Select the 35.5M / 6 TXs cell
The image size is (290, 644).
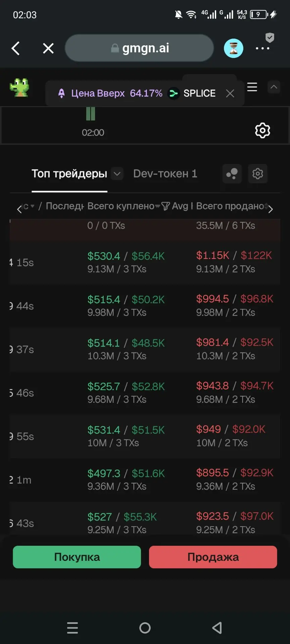pyautogui.click(x=226, y=225)
